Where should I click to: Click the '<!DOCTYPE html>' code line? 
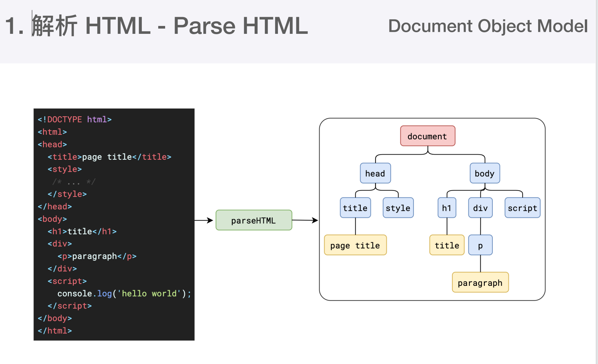pos(75,119)
